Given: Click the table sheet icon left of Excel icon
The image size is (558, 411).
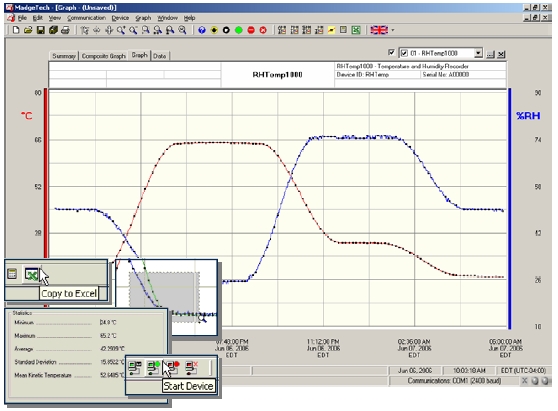Looking at the screenshot, I should (343, 30).
